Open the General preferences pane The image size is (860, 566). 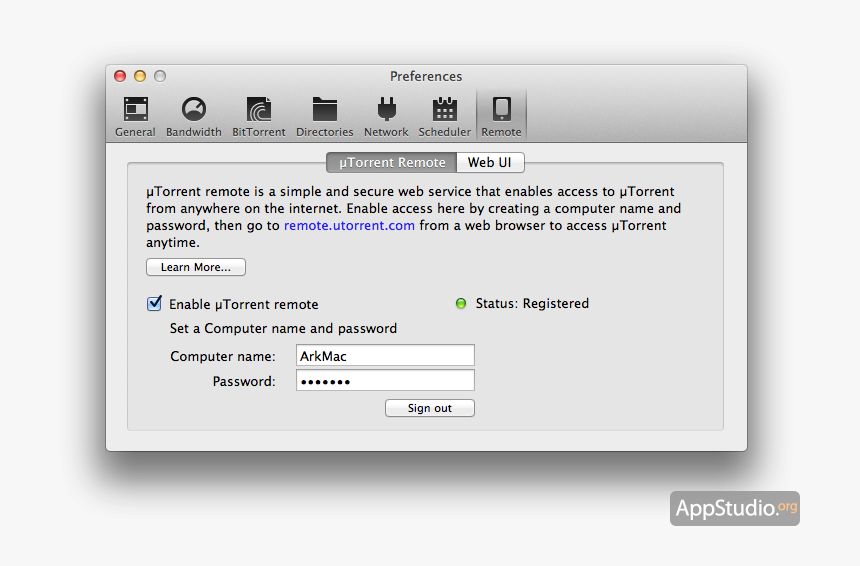[x=135, y=117]
